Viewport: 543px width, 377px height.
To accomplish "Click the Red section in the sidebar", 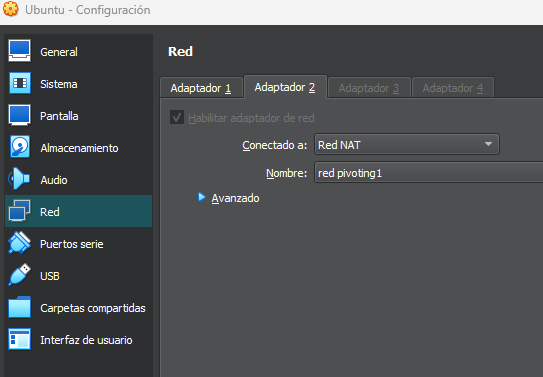I will point(78,211).
